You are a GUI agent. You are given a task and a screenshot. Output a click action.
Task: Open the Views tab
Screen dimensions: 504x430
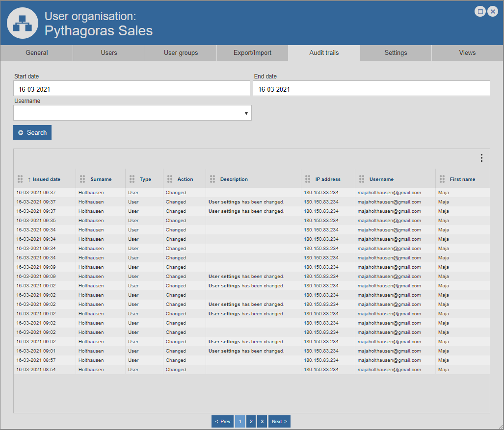467,52
